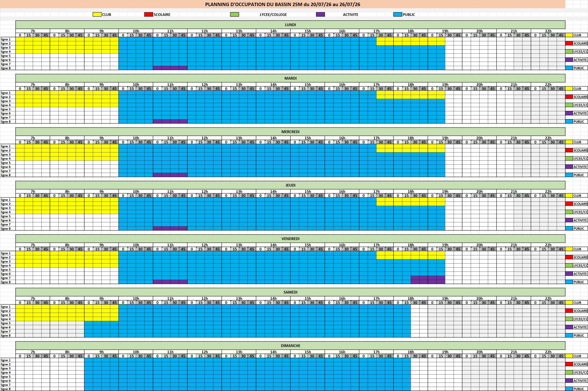Select the 'LYCEE/COLLEGE' label in the top legend
Viewport: 588px width, 391px height.
point(273,14)
